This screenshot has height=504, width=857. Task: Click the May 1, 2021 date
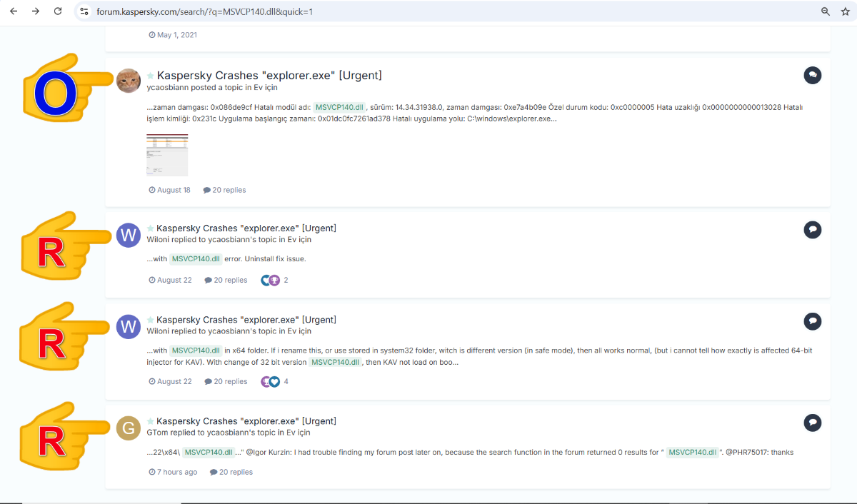coord(173,35)
